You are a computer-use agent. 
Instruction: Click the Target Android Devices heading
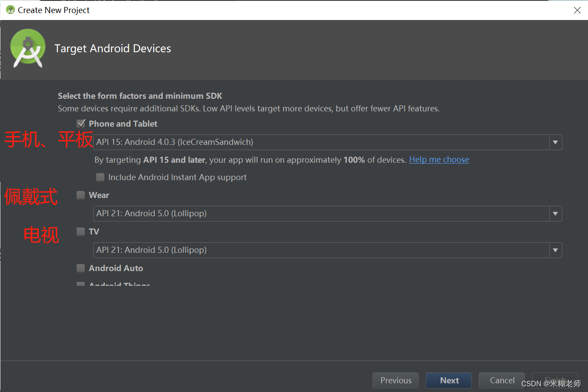tap(113, 48)
